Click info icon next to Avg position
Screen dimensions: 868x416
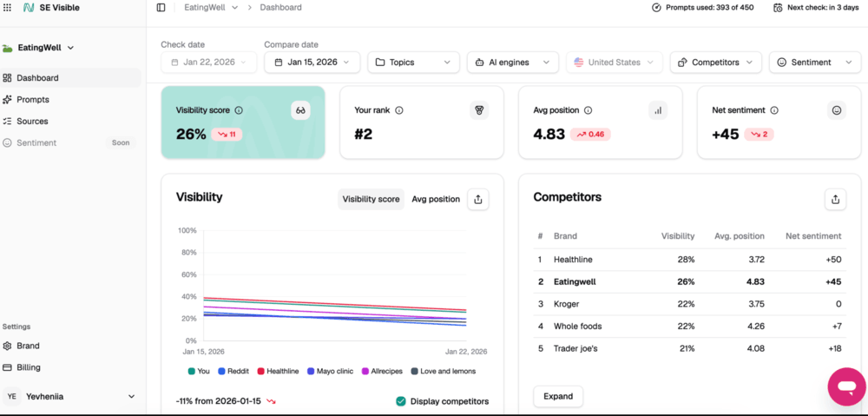pos(588,110)
